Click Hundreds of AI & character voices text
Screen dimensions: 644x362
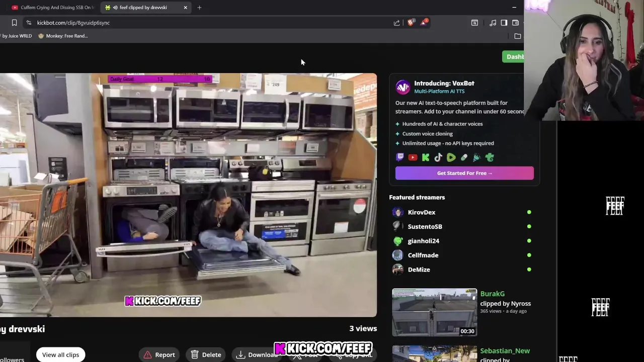point(442,124)
